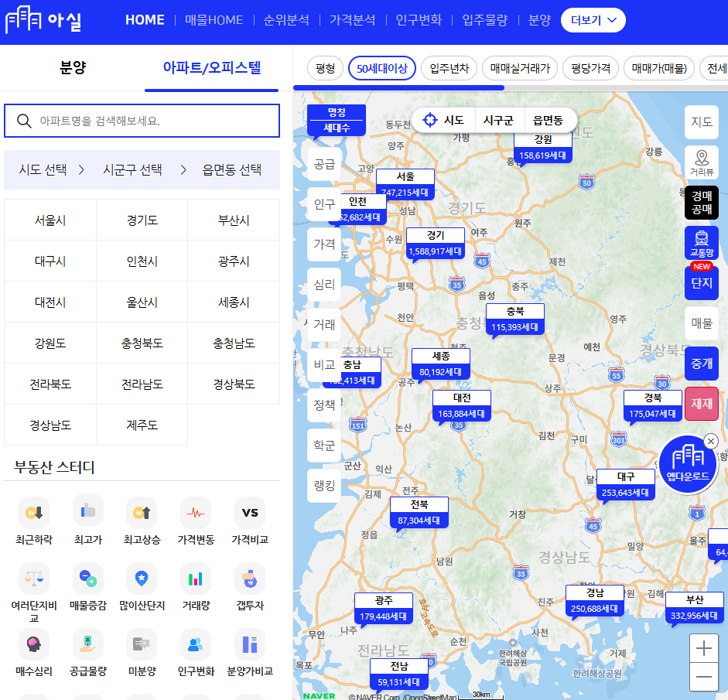Open the 인구변화 people icon
Screen dimensions: 728x700
[x=196, y=644]
